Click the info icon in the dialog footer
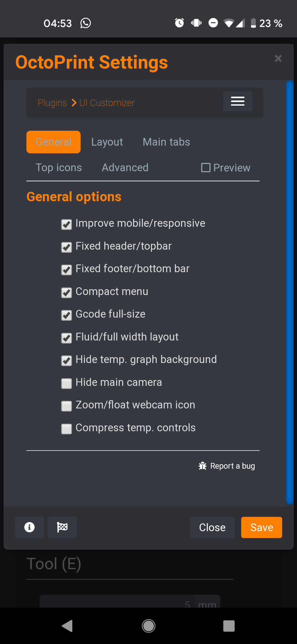 point(29,527)
